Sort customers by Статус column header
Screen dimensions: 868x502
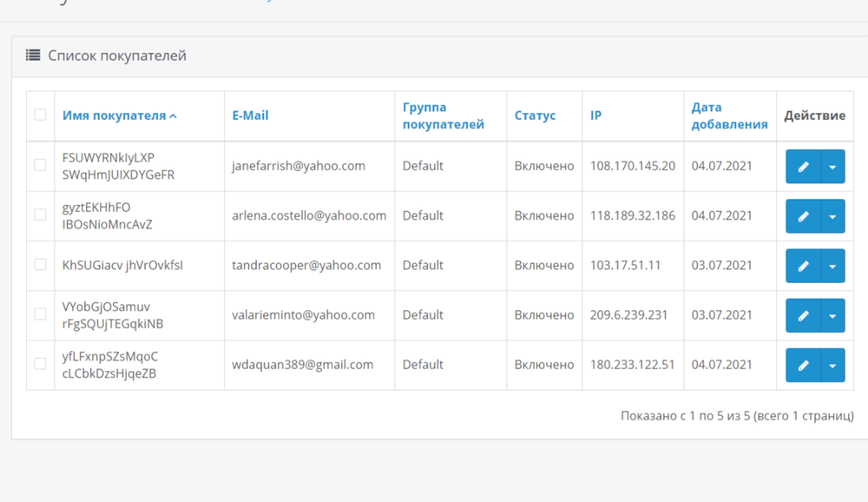click(x=535, y=116)
